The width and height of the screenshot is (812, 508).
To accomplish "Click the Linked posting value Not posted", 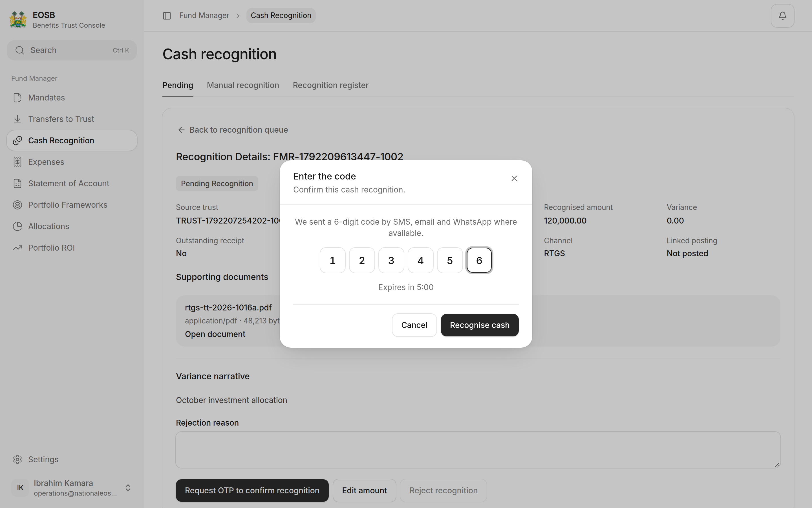I will (687, 254).
